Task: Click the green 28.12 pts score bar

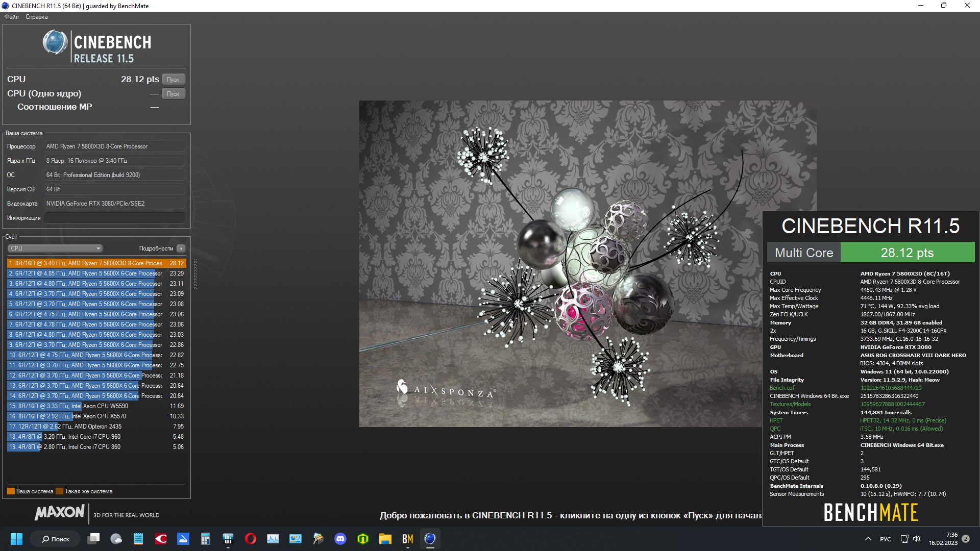Action: click(x=908, y=253)
